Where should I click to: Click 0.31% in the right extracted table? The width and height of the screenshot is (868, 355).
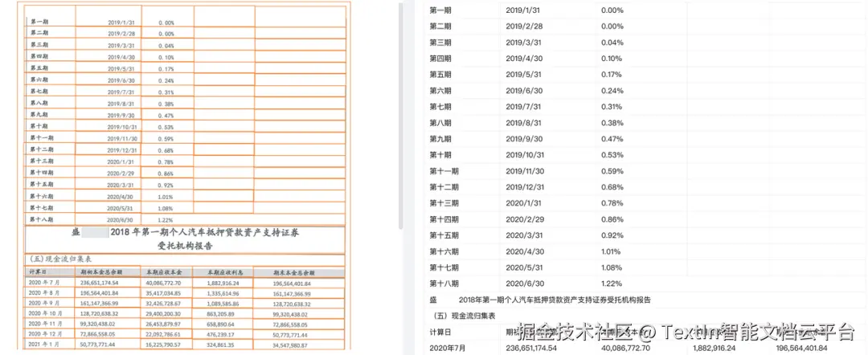[x=612, y=107]
